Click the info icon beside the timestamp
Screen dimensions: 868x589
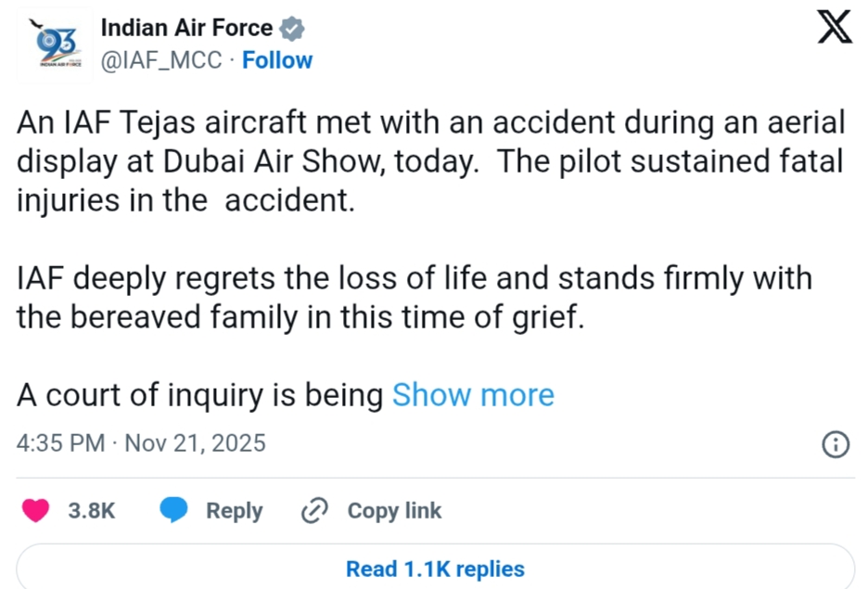[x=836, y=445]
